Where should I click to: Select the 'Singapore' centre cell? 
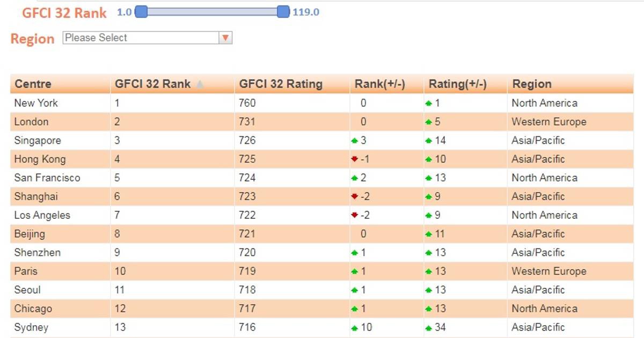(60, 141)
